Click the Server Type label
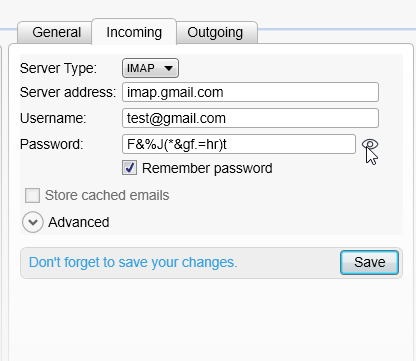 coord(58,69)
